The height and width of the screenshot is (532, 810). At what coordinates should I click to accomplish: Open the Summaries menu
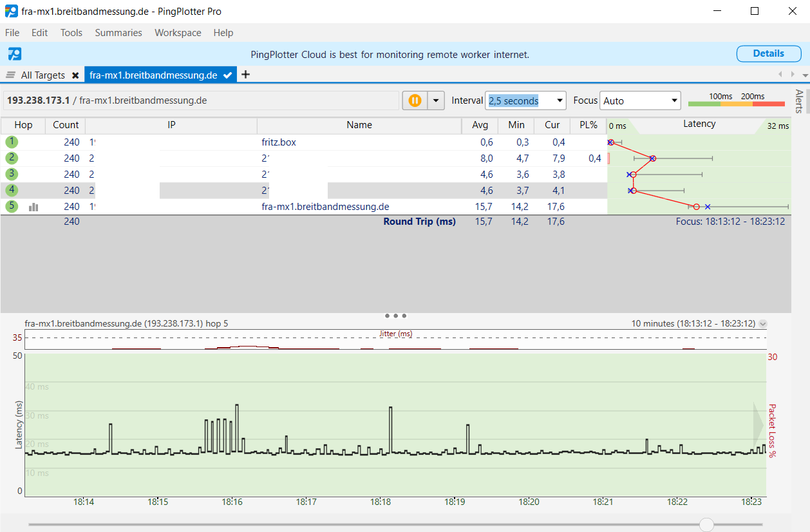[118, 33]
